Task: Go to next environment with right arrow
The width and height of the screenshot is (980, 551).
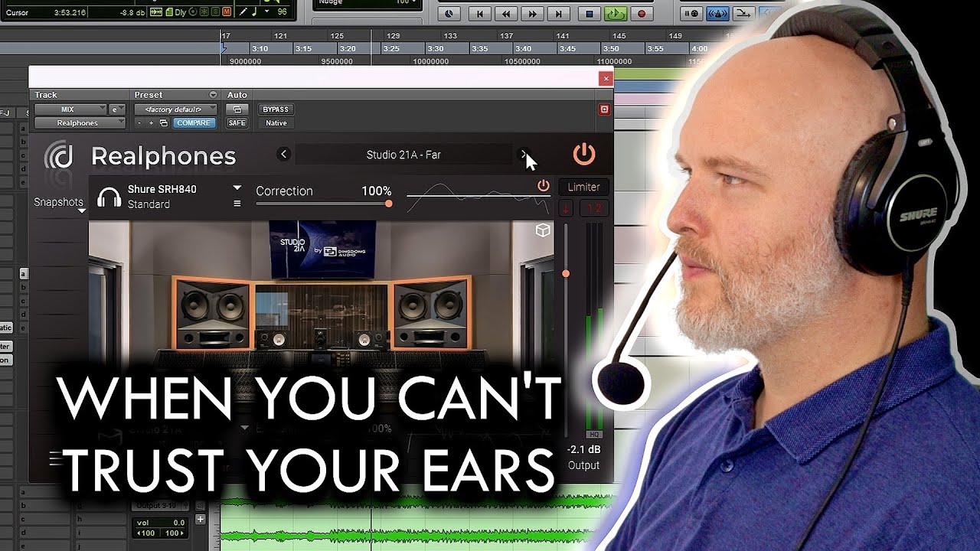Action: (524, 155)
